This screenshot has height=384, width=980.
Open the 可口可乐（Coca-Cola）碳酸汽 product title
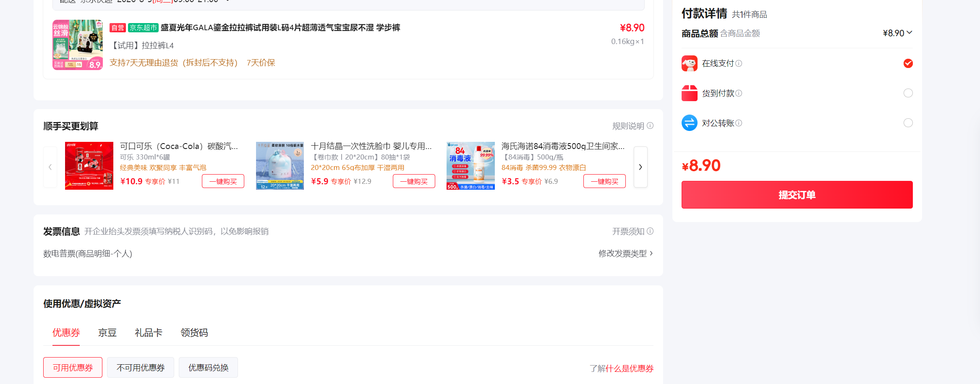click(179, 146)
